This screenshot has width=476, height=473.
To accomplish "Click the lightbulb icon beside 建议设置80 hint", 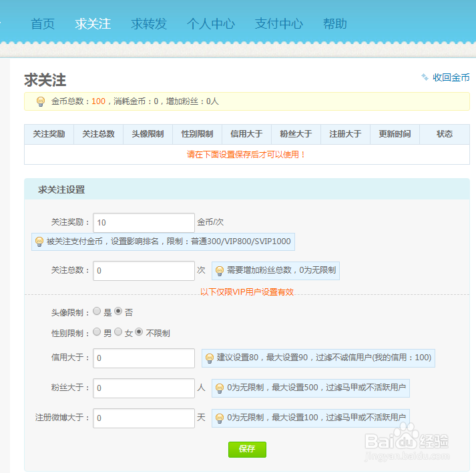I will (x=210, y=358).
